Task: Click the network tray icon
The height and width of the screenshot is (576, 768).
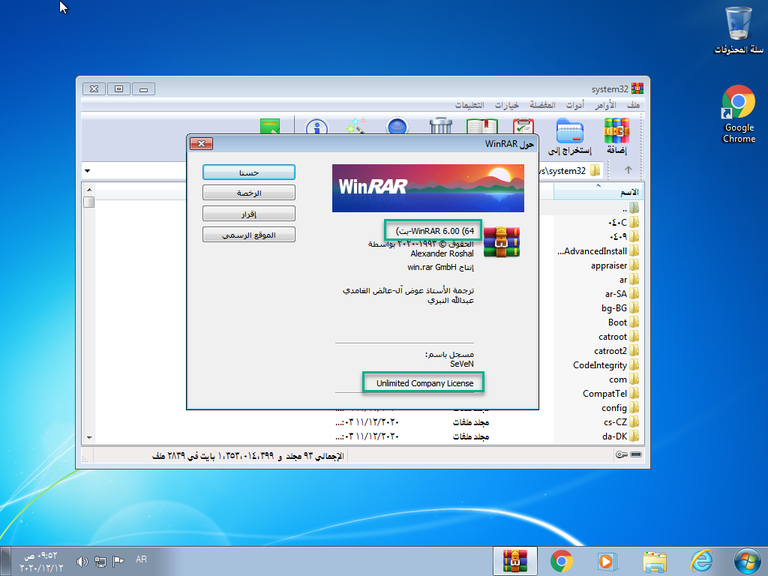Action: (100, 561)
